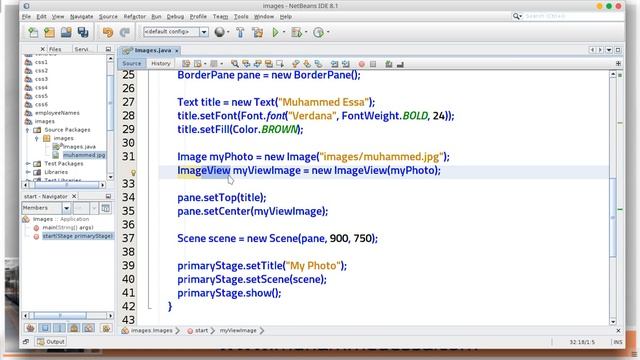640x360 pixels.
Task: Switch to the History view
Action: [x=160, y=64]
